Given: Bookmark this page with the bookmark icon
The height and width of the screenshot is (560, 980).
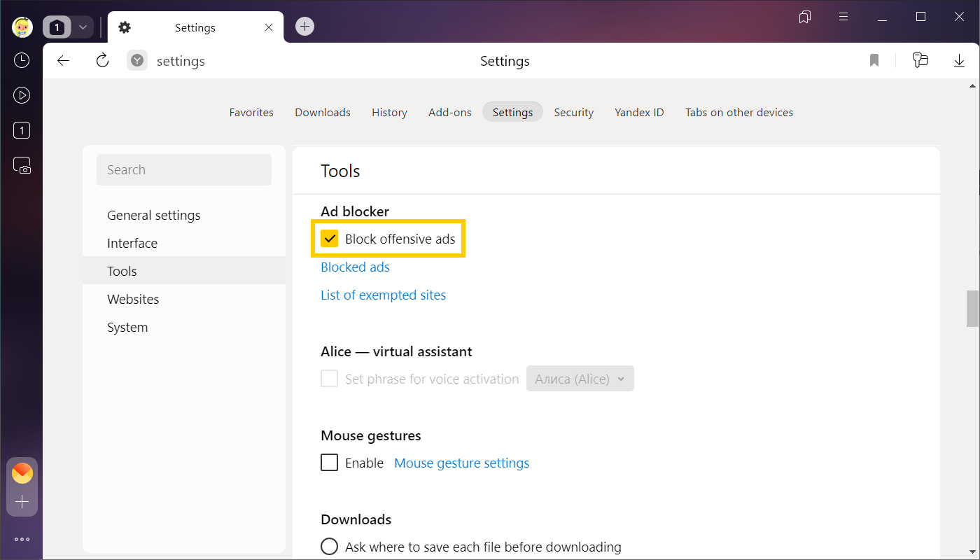Looking at the screenshot, I should (x=874, y=61).
